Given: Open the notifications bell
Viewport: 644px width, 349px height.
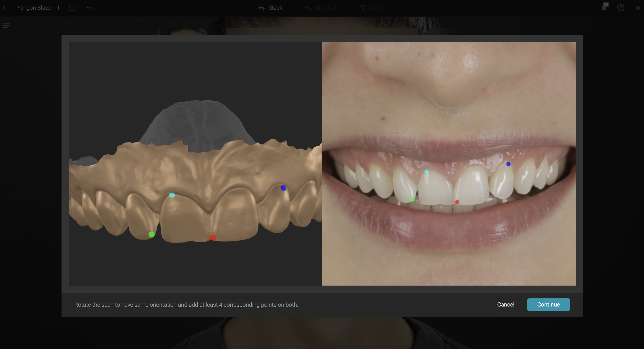Looking at the screenshot, I should coord(603,8).
